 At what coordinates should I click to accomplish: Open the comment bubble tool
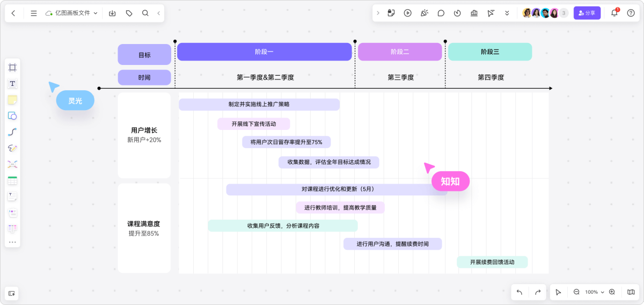pyautogui.click(x=441, y=13)
